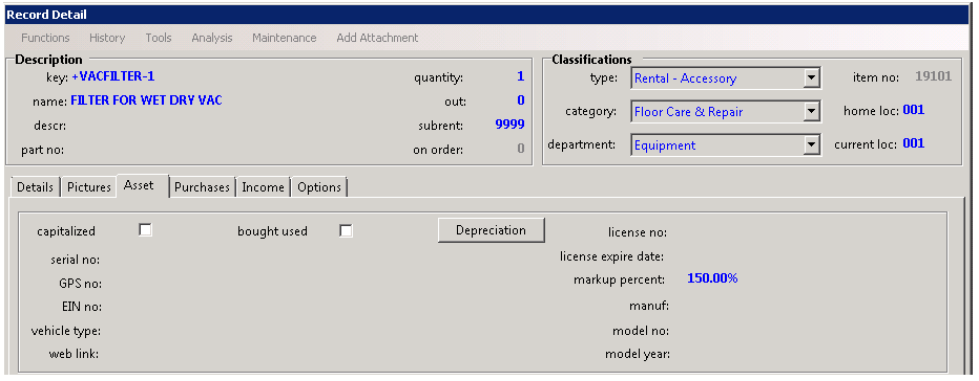Switch to the Pictures tab
The width and height of the screenshot is (979, 381).
[x=89, y=187]
